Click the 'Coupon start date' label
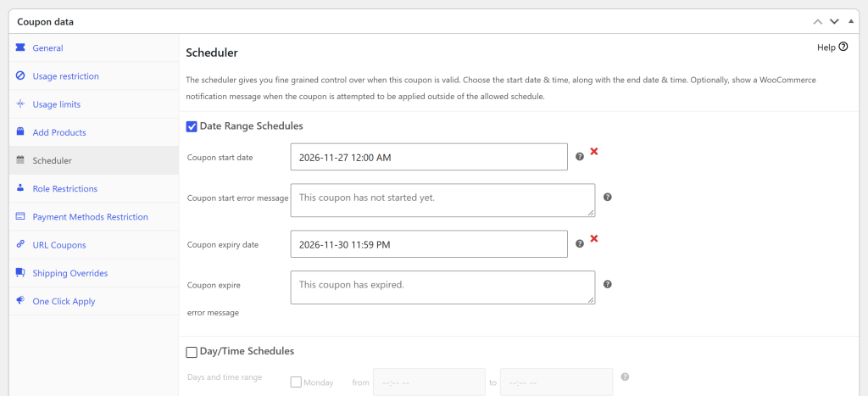868x396 pixels. pyautogui.click(x=220, y=157)
